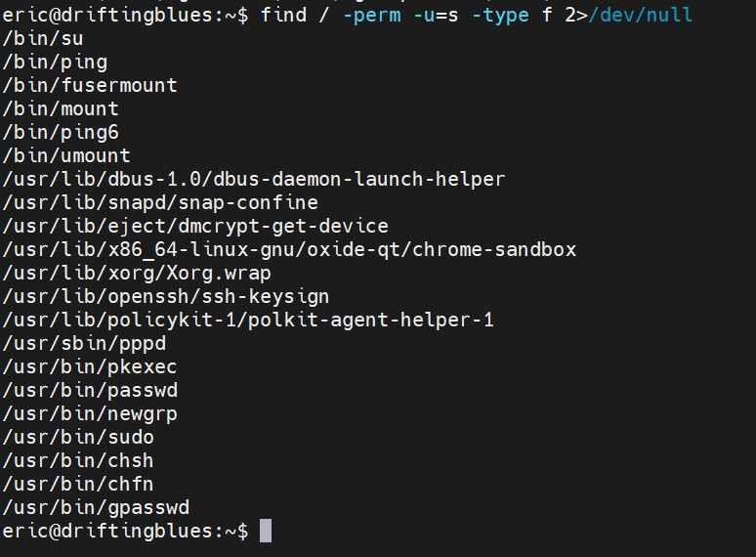The height and width of the screenshot is (557, 756).
Task: Click the find command's /dev/null text
Action: [641, 15]
